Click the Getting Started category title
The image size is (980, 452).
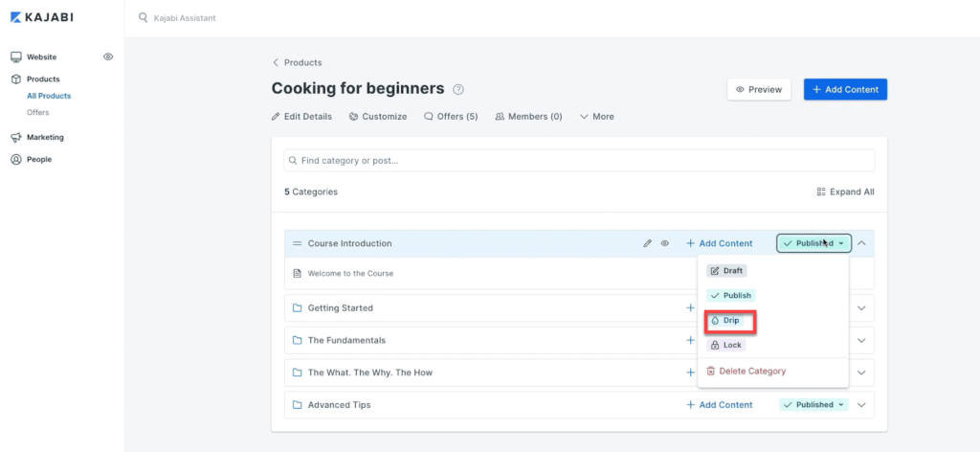(x=341, y=308)
